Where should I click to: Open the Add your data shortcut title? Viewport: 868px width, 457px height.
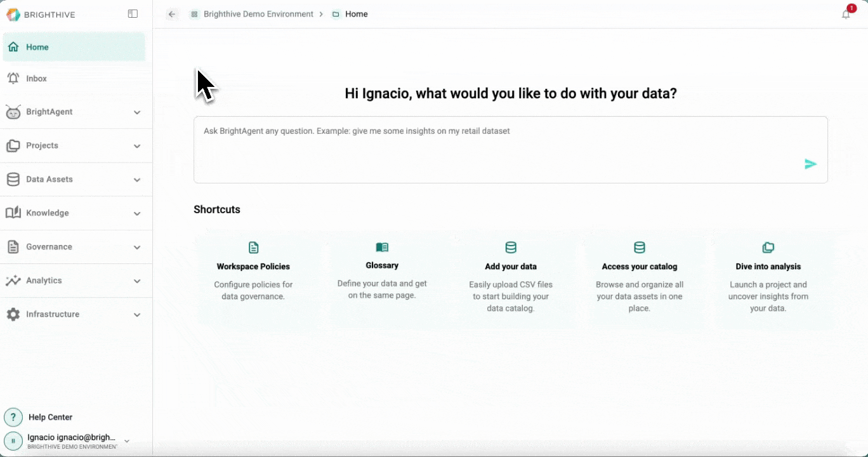click(511, 267)
